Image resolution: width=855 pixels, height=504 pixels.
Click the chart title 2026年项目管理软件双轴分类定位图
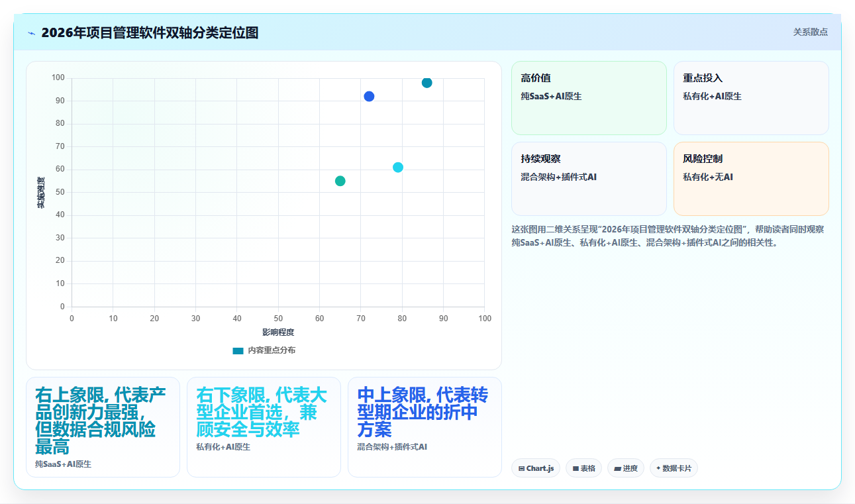(150, 32)
